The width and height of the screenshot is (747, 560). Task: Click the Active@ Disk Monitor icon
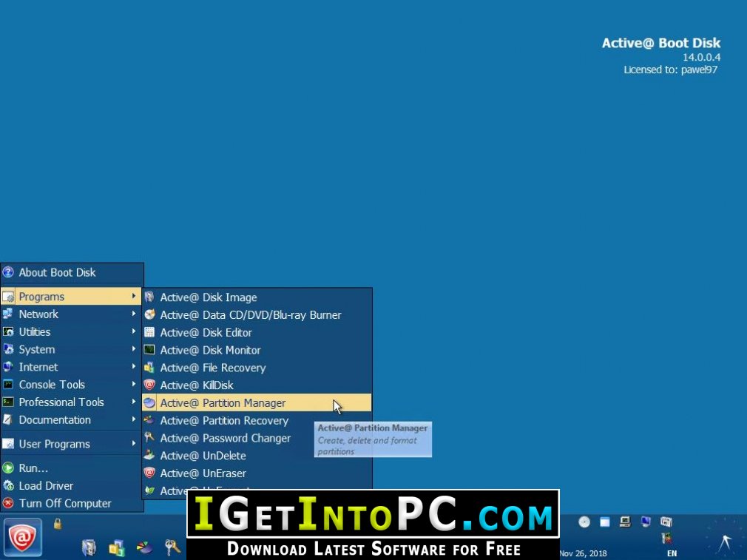click(149, 349)
